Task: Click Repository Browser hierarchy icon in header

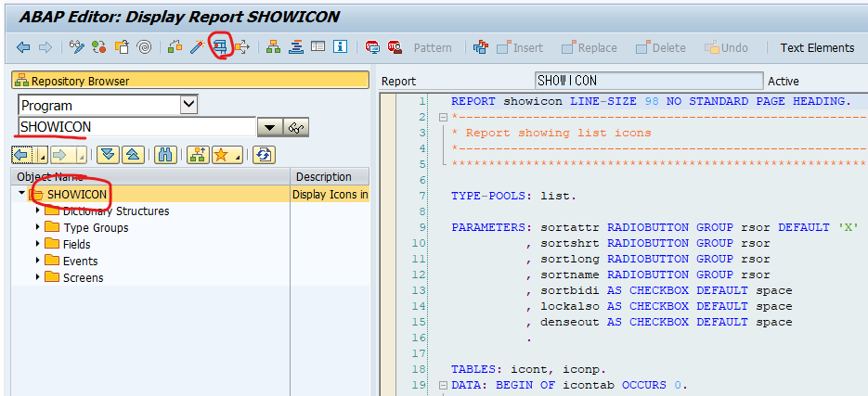Action: coord(21,81)
